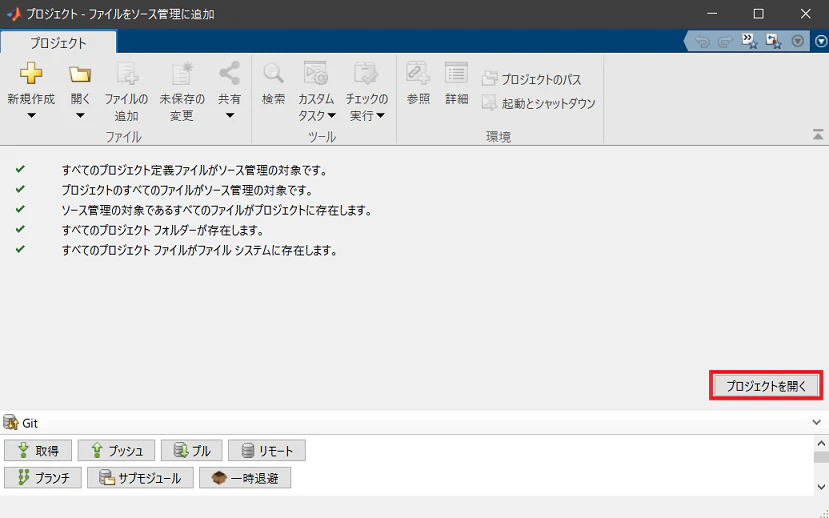
Task: Select the プロジェクト ribbon tab
Action: [x=58, y=43]
